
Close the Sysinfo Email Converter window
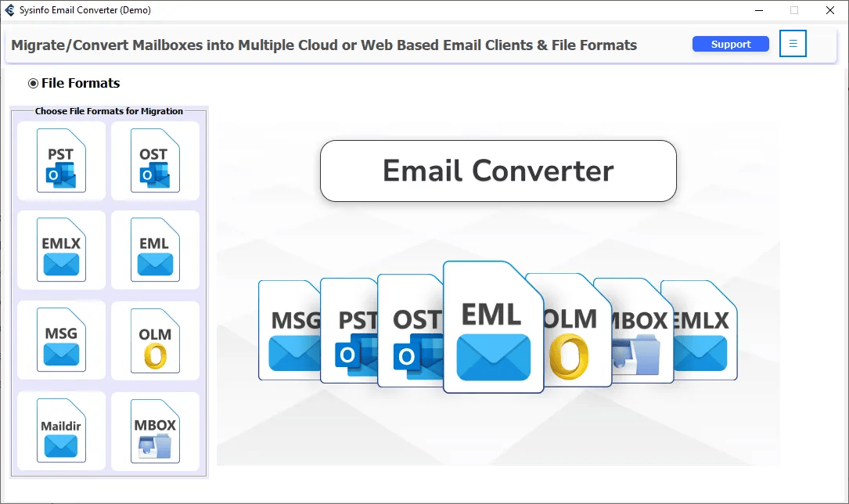point(829,10)
